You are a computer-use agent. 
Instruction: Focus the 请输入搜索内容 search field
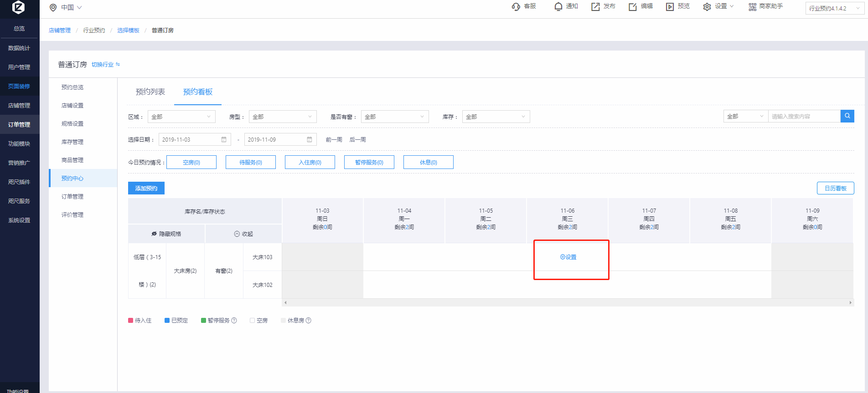[805, 116]
